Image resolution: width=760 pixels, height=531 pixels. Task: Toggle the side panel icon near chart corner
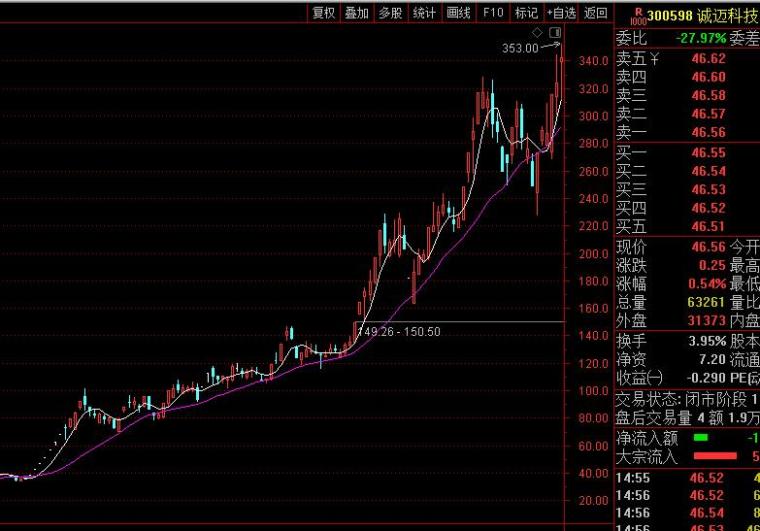point(555,32)
